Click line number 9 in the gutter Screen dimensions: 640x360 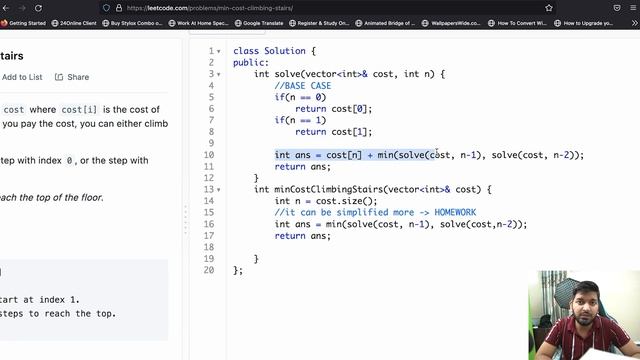pyautogui.click(x=211, y=143)
